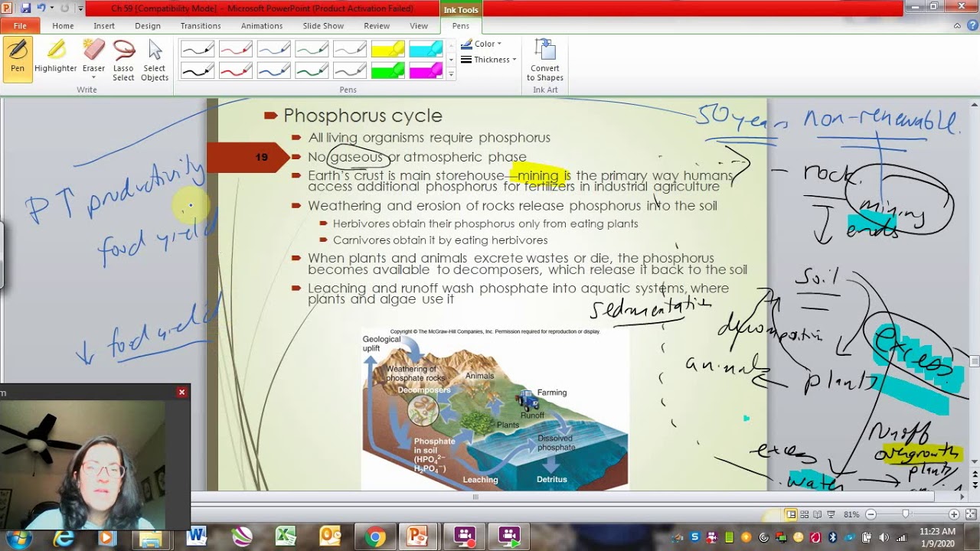Select the thin black pen style
The height and width of the screenshot is (551, 980).
click(x=198, y=50)
